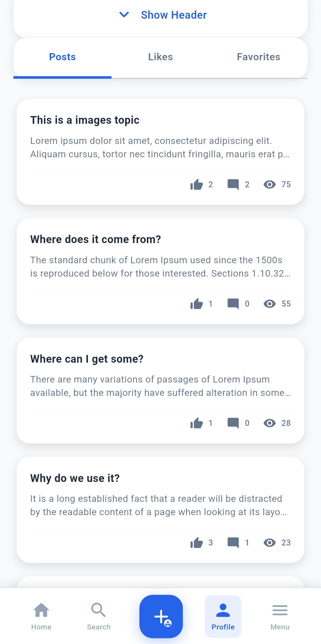Screen dimensions: 321x644
Task: Open comments on 'Why do we use it?'
Action: click(x=233, y=543)
